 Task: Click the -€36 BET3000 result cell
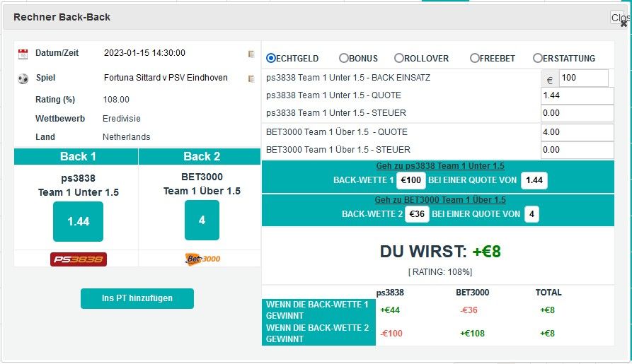coord(469,310)
